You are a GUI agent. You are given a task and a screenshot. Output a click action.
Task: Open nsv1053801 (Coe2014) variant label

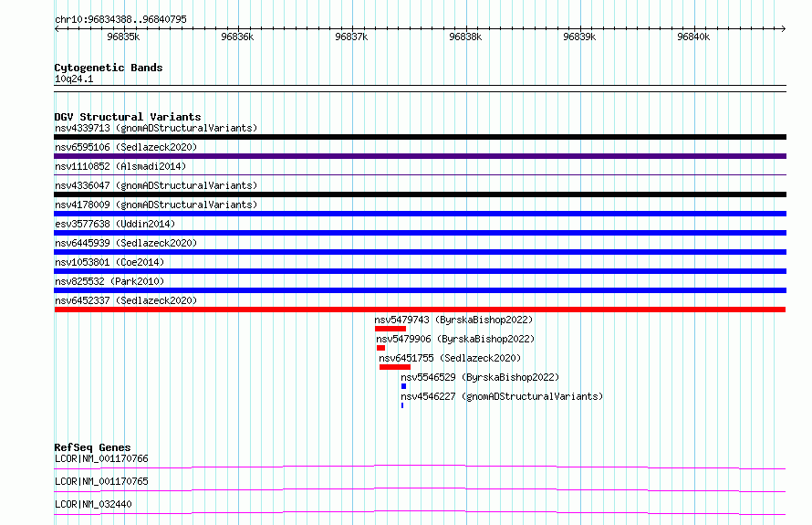coord(109,262)
